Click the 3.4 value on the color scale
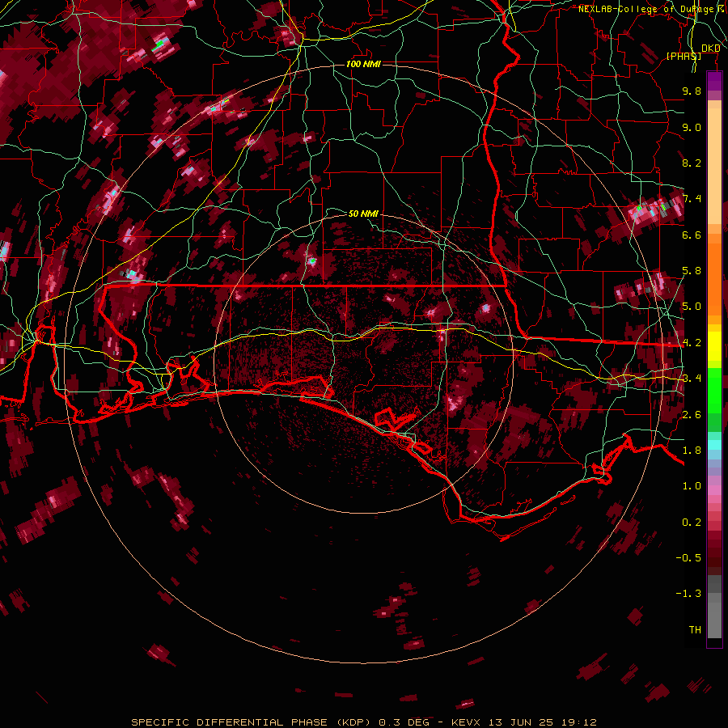 pyautogui.click(x=692, y=379)
